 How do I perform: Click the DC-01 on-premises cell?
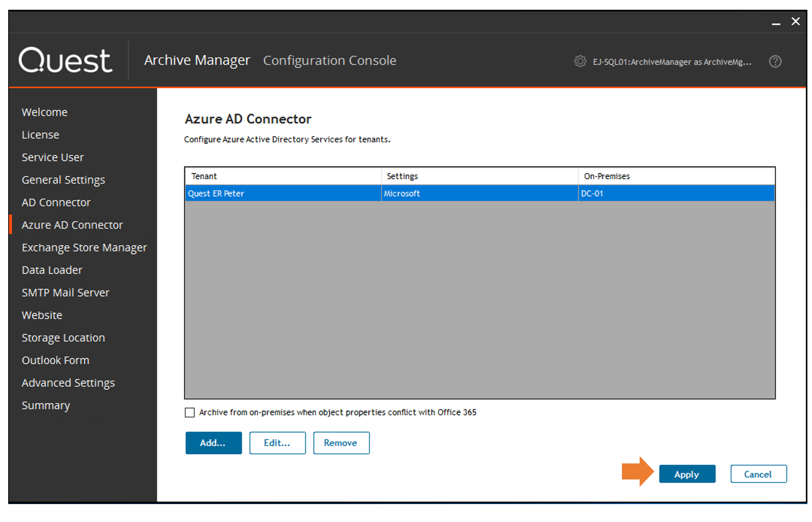[676, 194]
